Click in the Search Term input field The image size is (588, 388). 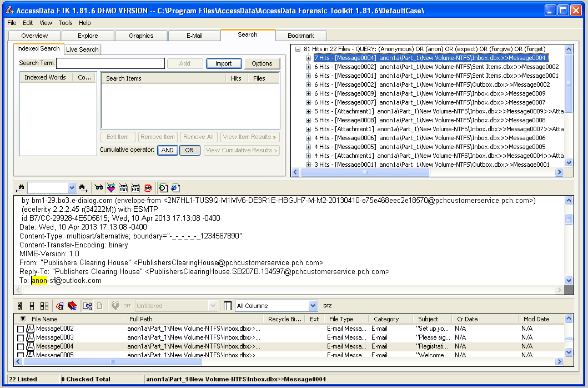click(x=110, y=63)
